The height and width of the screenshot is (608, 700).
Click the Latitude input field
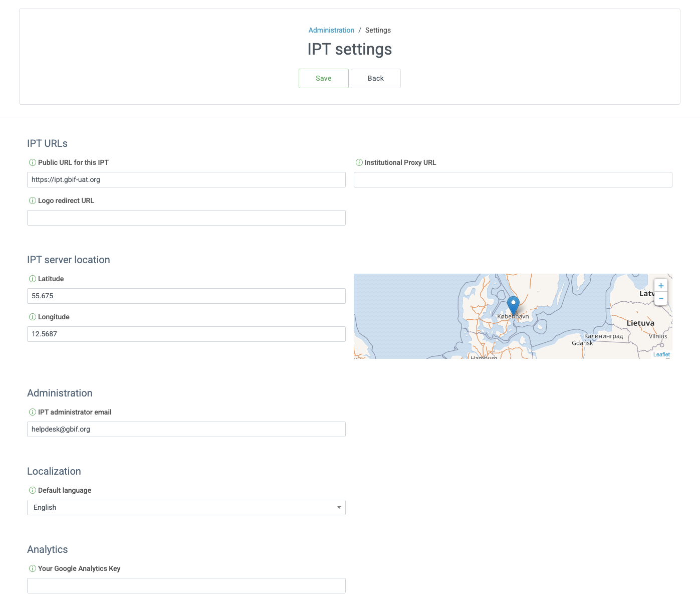[186, 296]
